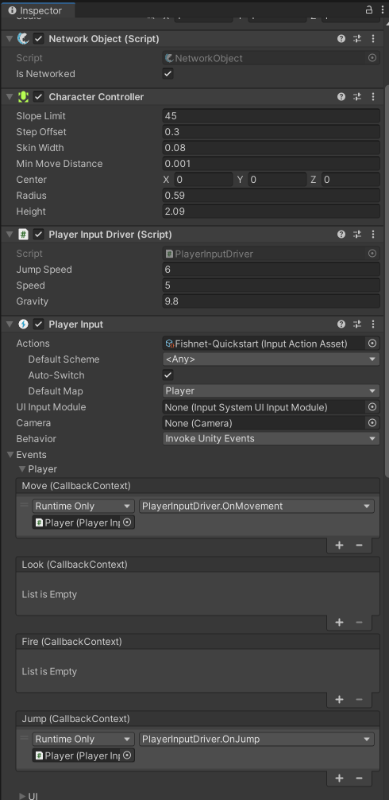The image size is (389, 800).
Task: Open presets for Player Input component
Action: point(357,324)
